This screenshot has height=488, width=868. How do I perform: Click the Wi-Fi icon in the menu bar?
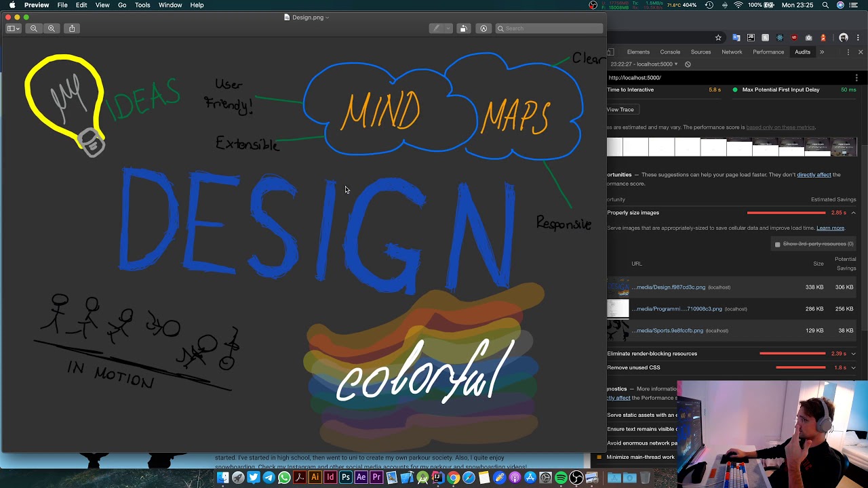click(738, 5)
